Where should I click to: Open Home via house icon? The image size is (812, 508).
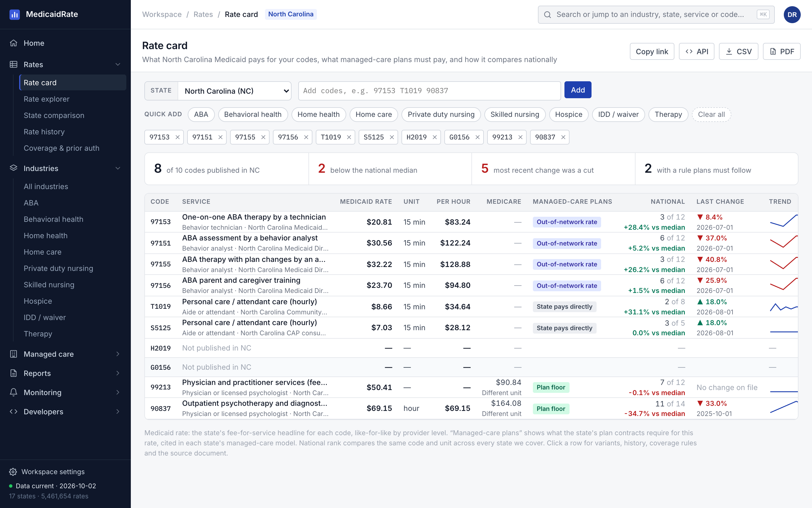(x=14, y=43)
